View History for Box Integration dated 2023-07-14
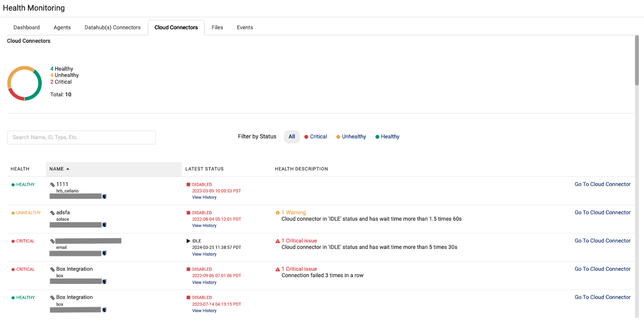This screenshot has height=321, width=644. 204,311
